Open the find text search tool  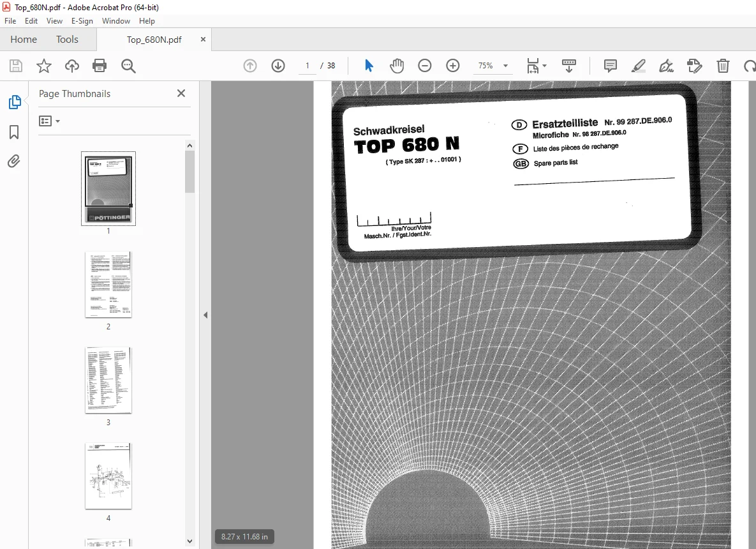pyautogui.click(x=128, y=66)
